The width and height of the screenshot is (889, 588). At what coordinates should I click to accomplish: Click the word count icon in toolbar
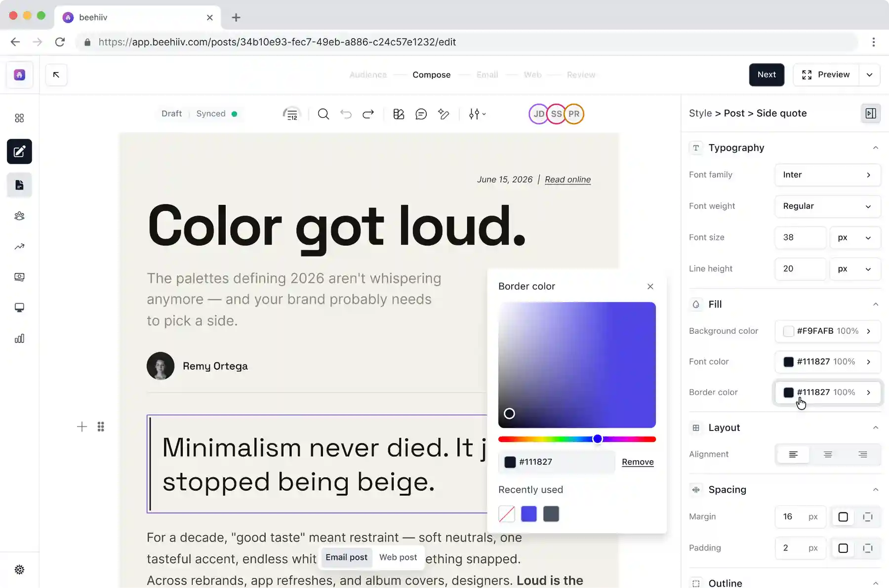click(x=292, y=114)
